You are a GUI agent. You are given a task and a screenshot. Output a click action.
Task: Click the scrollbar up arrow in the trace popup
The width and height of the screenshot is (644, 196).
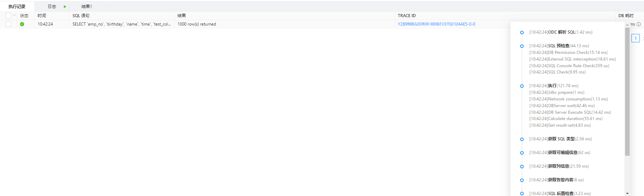[627, 24]
